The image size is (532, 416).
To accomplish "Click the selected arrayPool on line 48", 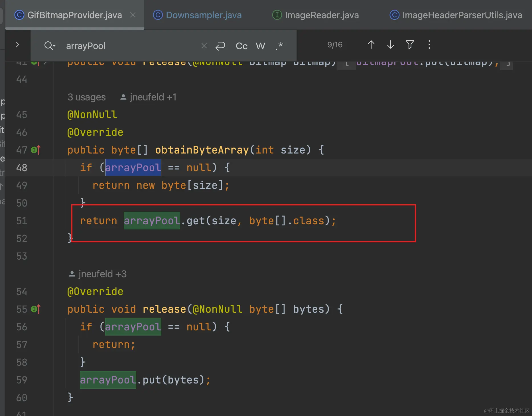I will click(x=133, y=167).
